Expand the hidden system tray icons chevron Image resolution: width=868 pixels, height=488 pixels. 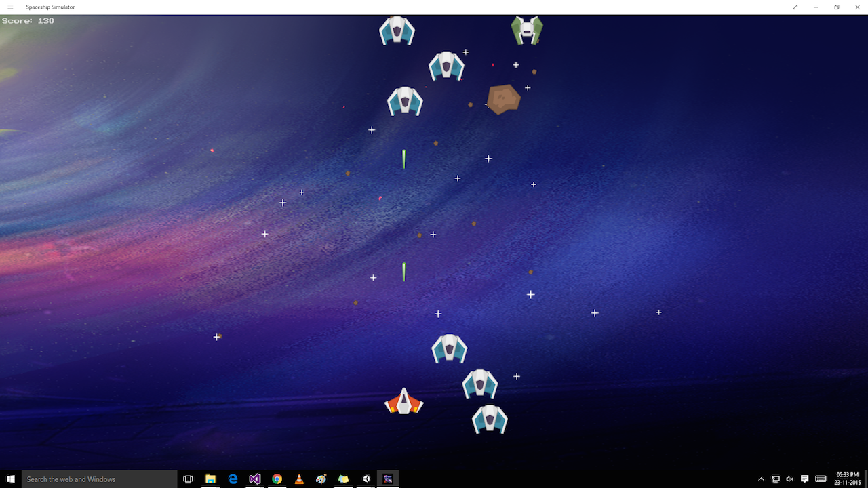point(762,479)
